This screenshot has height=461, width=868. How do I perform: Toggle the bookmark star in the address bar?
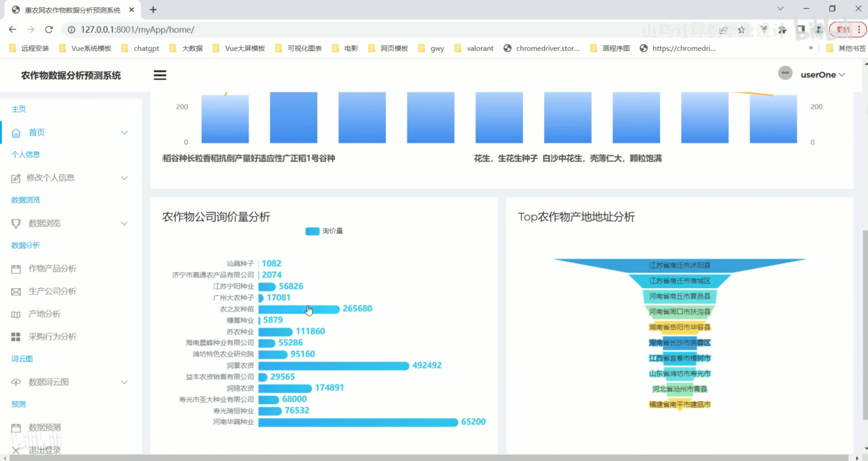click(742, 29)
